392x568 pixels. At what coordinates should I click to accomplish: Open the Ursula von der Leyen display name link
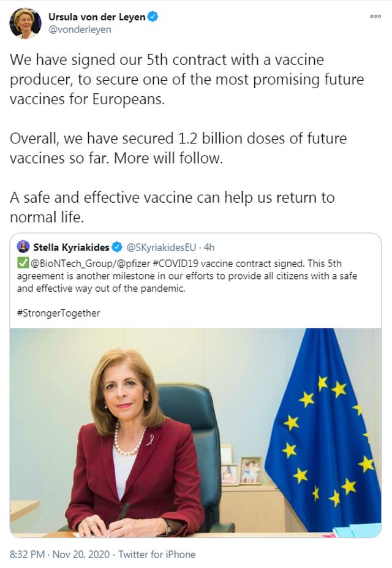coord(97,17)
